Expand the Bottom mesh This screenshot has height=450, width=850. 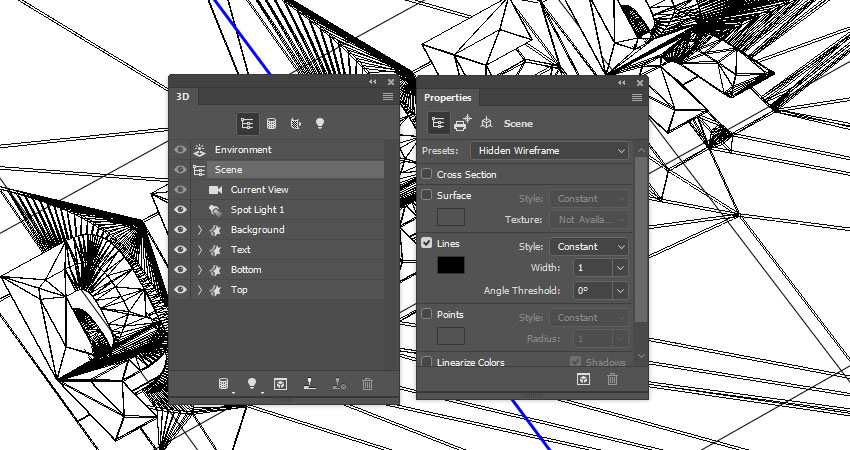tap(200, 270)
